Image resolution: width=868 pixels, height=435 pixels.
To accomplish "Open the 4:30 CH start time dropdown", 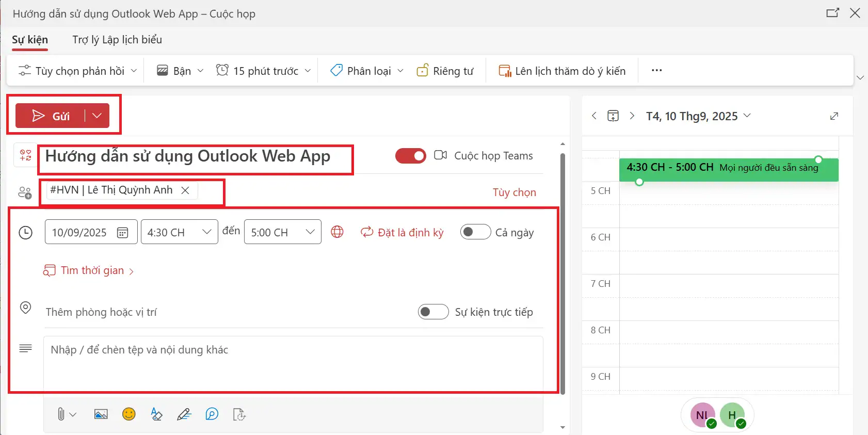I will (x=180, y=232).
